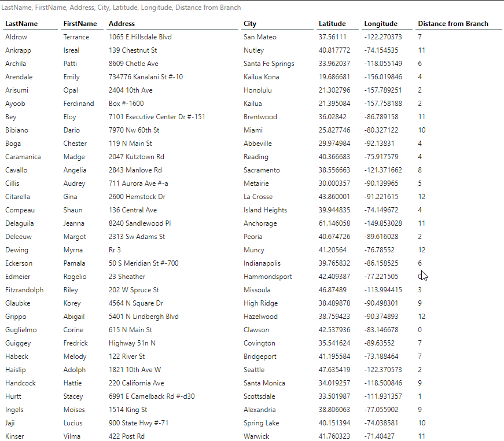Screen dimensions: 504x441
Task: Click first name Adolph
Action: pos(75,370)
